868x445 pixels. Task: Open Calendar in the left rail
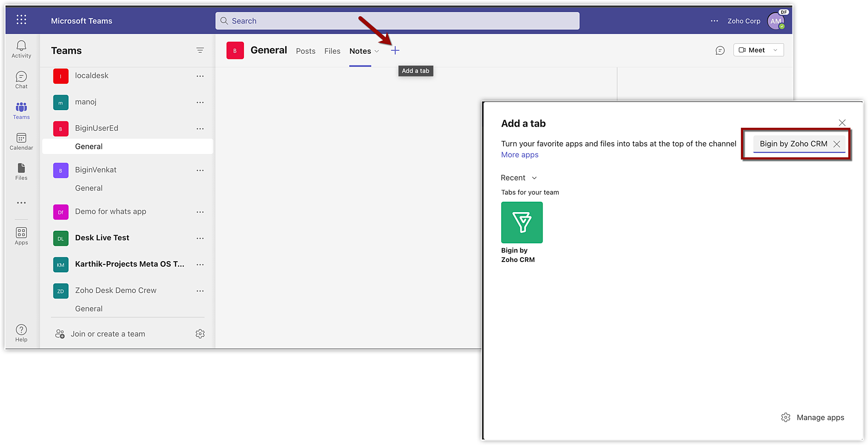[21, 142]
